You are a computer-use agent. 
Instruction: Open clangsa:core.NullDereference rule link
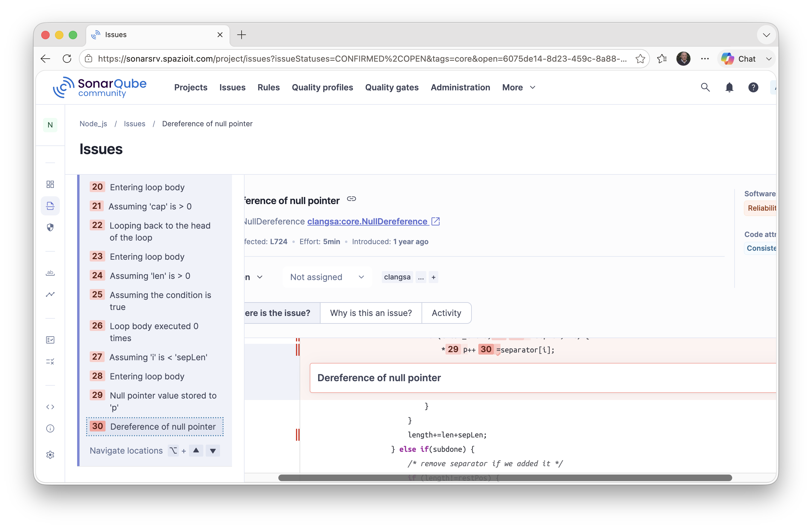tap(374, 221)
